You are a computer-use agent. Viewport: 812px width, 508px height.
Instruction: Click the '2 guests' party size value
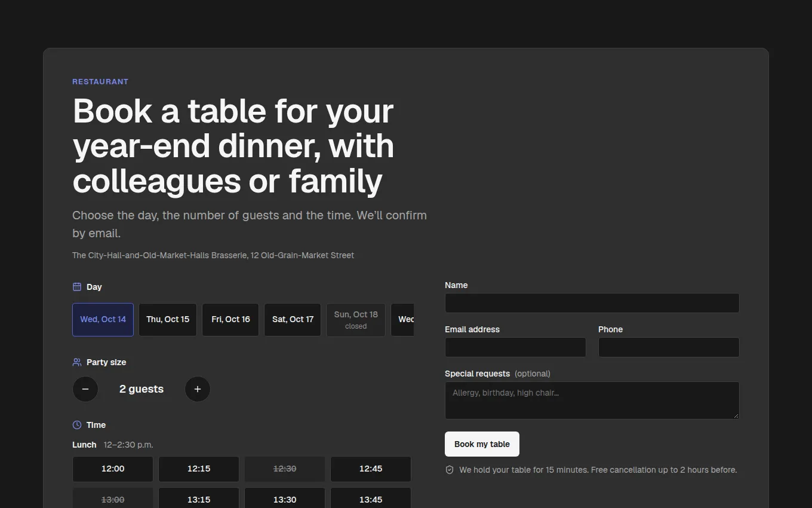[x=142, y=389]
